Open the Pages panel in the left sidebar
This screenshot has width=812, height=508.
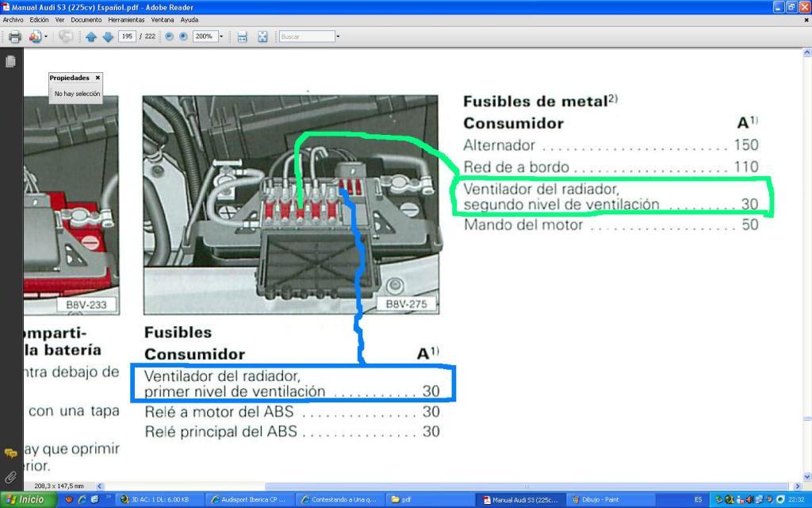pyautogui.click(x=10, y=61)
